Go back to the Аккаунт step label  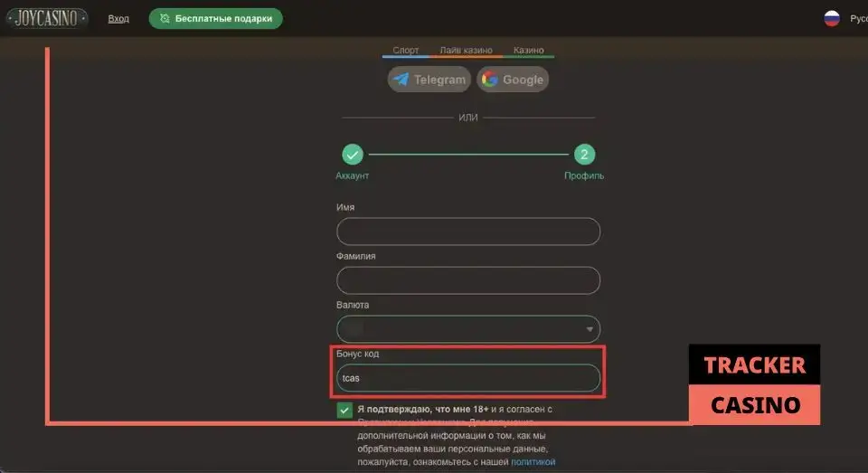coord(353,175)
